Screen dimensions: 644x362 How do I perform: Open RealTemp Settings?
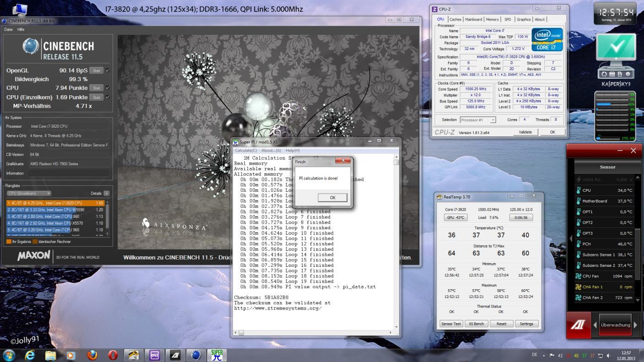(526, 324)
